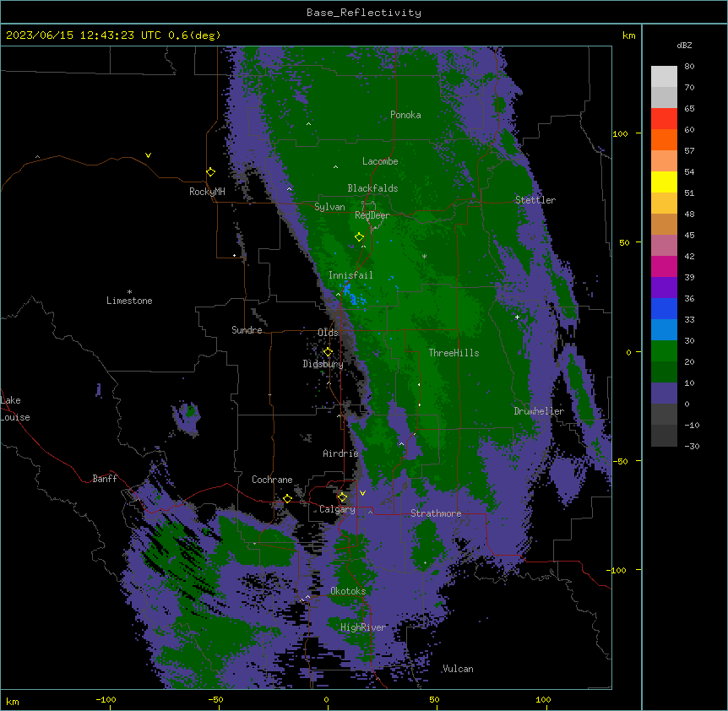728x711 pixels.
Task: Click the RedDeer city label
Action: [x=372, y=215]
